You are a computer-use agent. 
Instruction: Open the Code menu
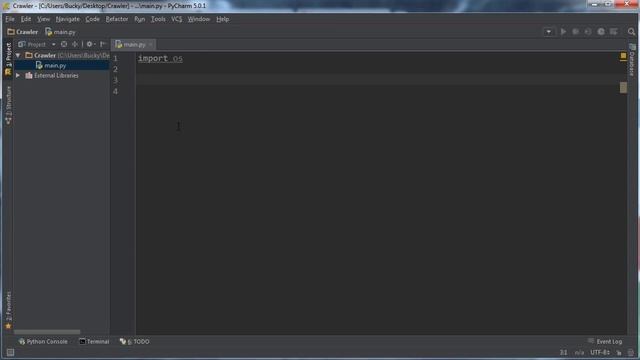pos(93,19)
